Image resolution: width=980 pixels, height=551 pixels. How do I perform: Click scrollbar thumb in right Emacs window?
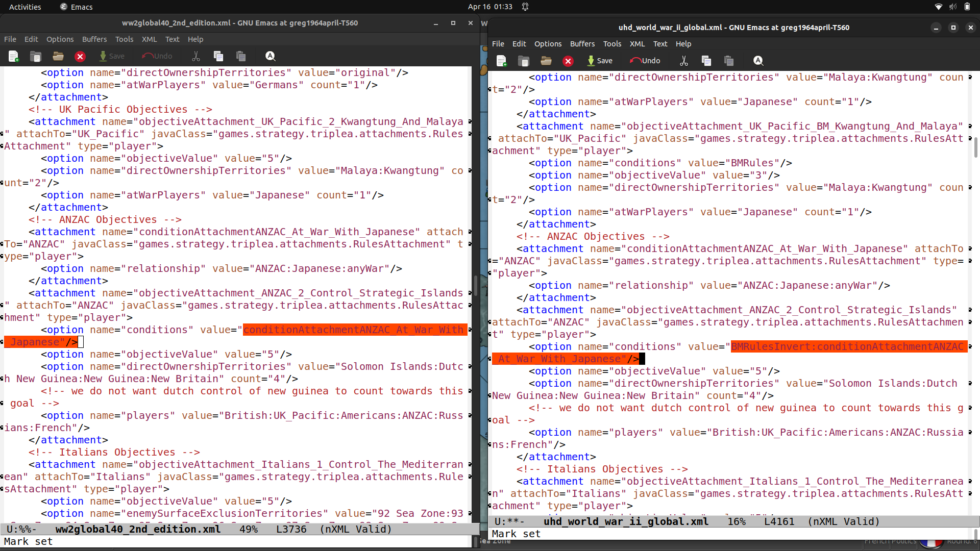976,147
